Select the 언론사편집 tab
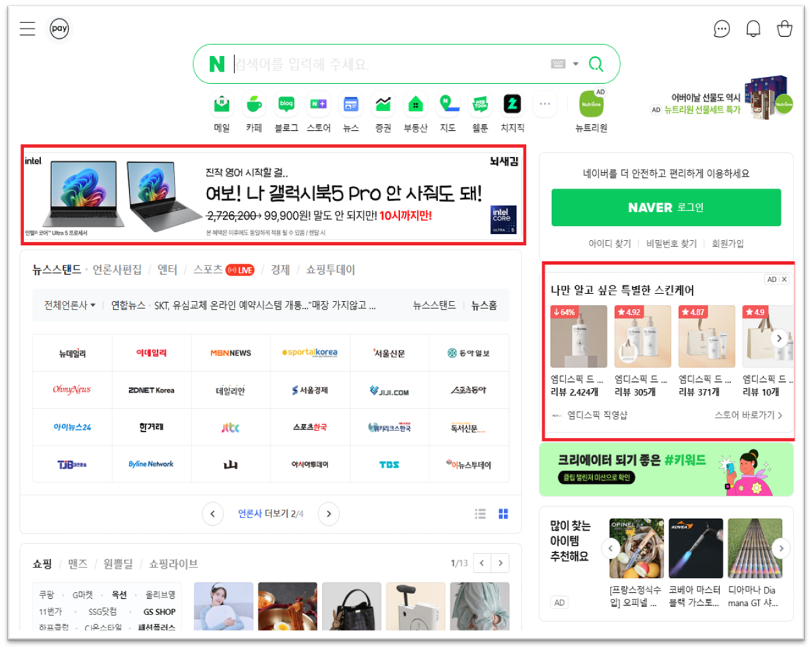 click(x=117, y=269)
